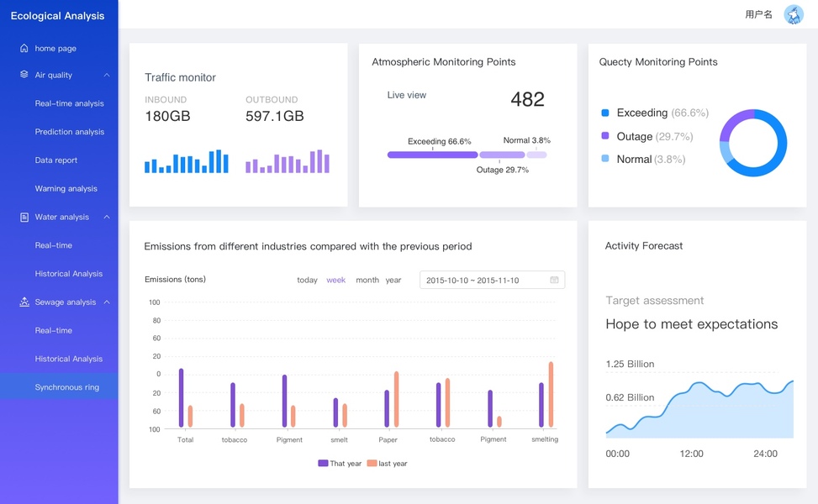Click the Air quality layers icon
818x504 pixels.
click(24, 75)
